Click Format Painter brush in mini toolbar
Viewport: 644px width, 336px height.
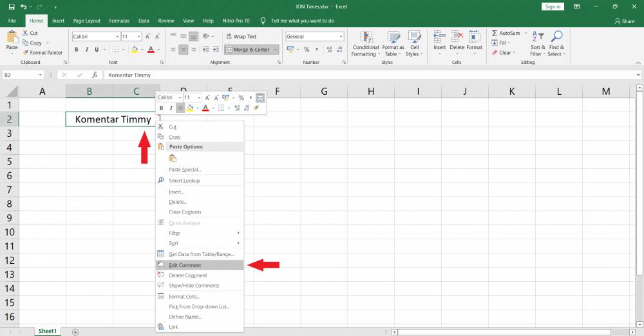[256, 108]
